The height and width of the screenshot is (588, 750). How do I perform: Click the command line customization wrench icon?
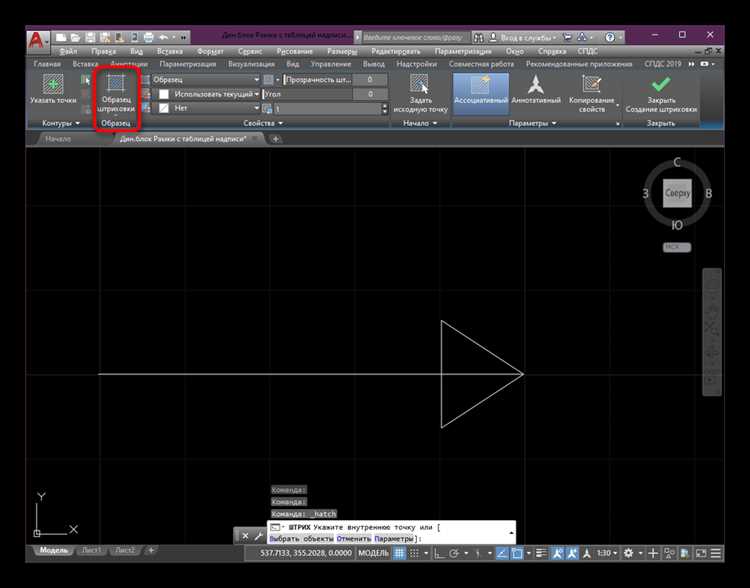pyautogui.click(x=259, y=535)
